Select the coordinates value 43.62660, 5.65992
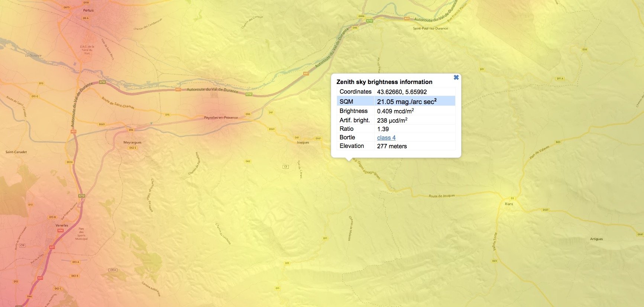 pyautogui.click(x=402, y=92)
